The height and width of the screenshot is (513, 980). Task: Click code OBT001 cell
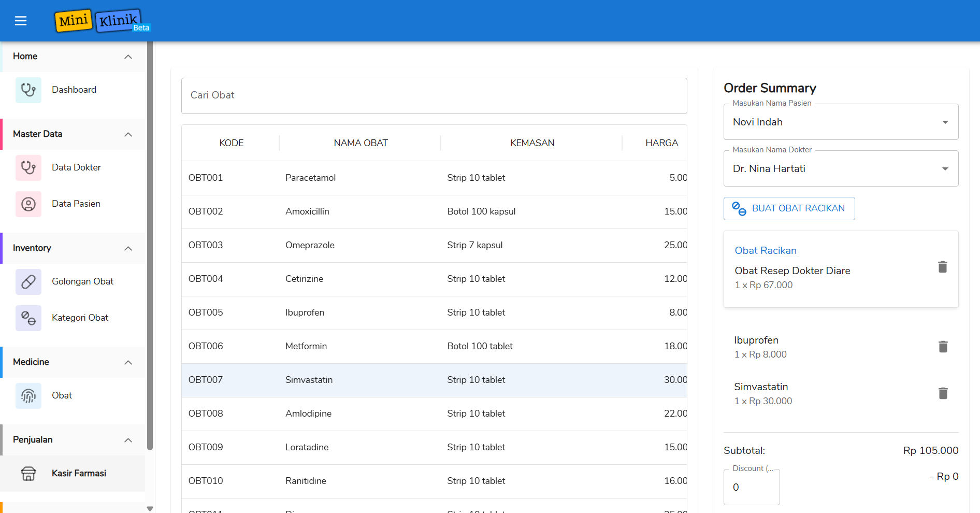point(206,178)
